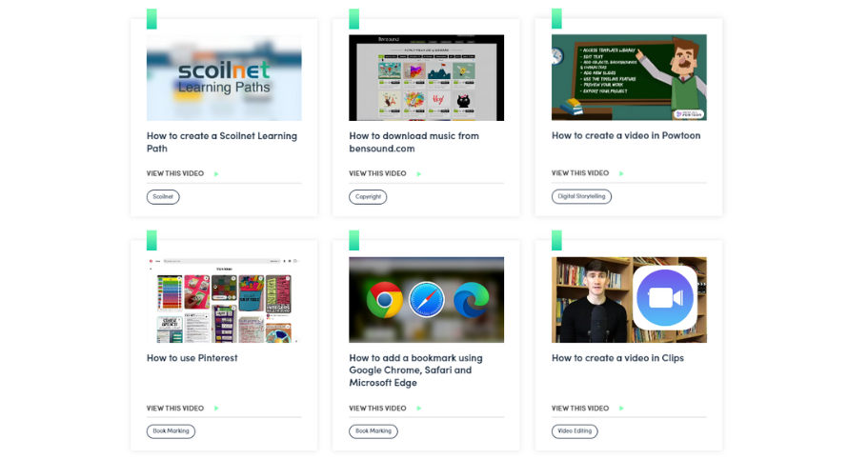Viewport: 868px width, 460px height.
Task: Select the Digital Storytelling tag
Action: click(581, 197)
